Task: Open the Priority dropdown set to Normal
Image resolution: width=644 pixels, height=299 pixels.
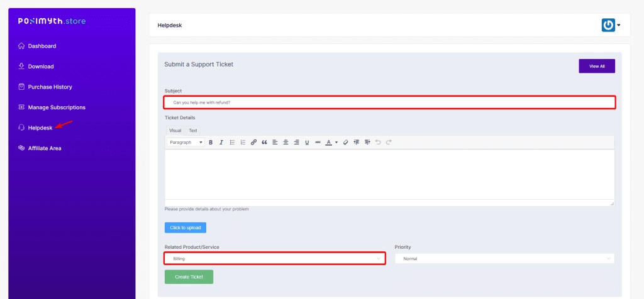Action: click(x=504, y=258)
